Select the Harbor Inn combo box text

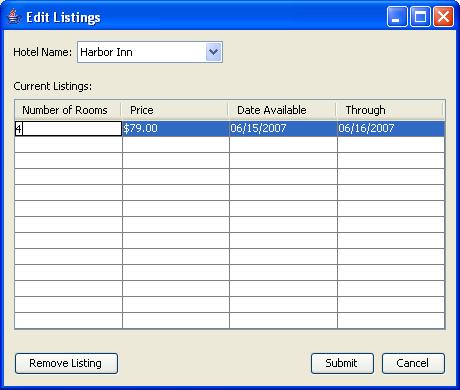point(106,52)
